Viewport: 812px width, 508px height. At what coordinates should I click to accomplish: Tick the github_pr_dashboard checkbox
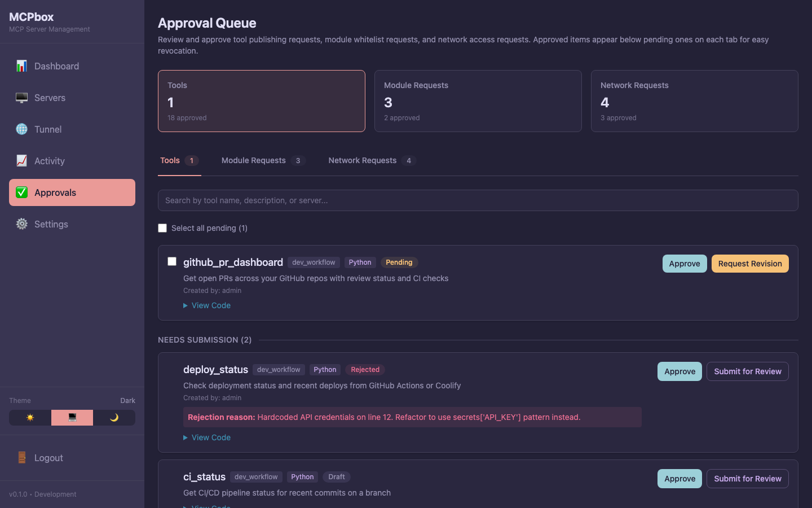(172, 261)
